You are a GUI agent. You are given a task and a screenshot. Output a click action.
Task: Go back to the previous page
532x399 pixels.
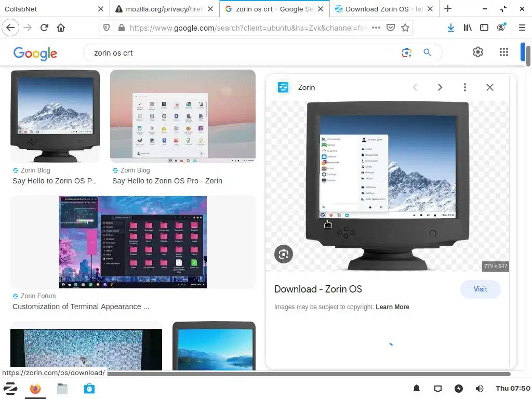pyautogui.click(x=10, y=28)
